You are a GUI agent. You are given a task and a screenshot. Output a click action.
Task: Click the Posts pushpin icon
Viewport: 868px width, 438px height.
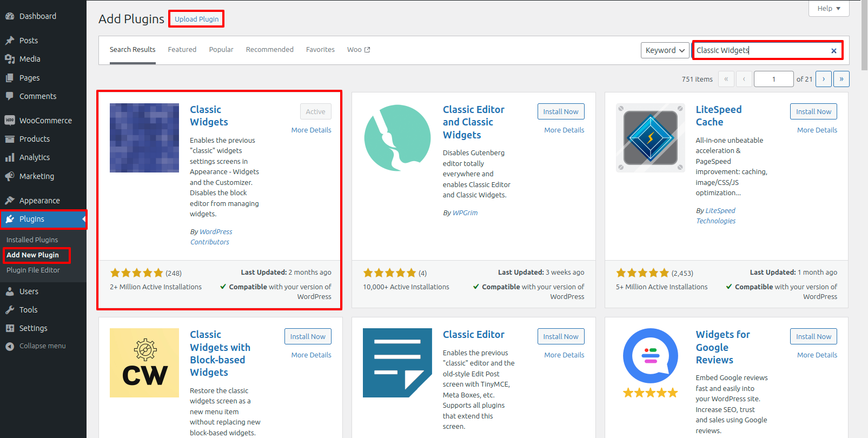10,41
